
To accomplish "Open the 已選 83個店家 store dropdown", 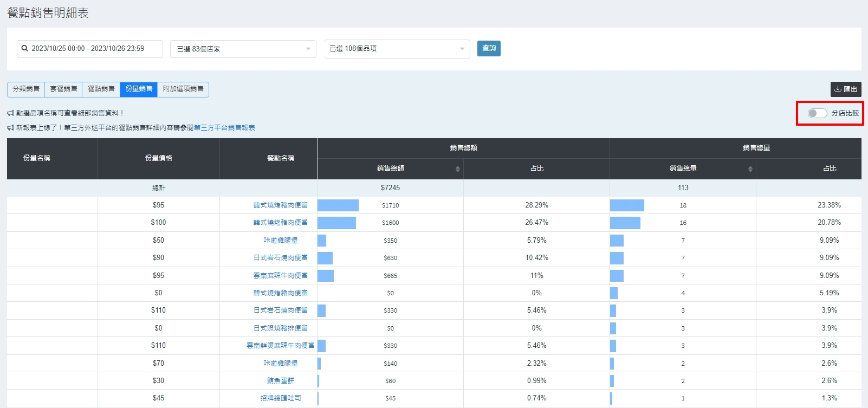I will click(x=243, y=49).
